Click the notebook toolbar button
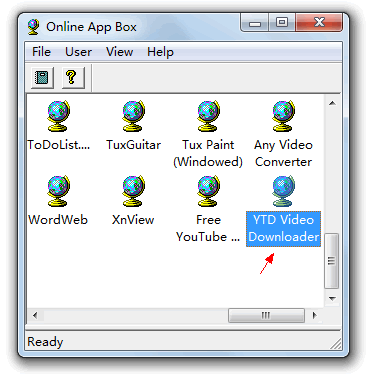The width and height of the screenshot is (369, 374). click(42, 77)
